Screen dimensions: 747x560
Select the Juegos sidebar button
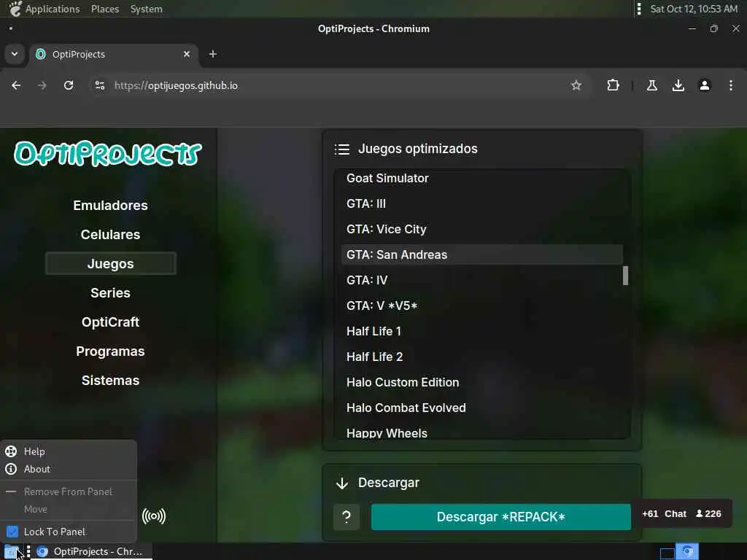pos(111,263)
